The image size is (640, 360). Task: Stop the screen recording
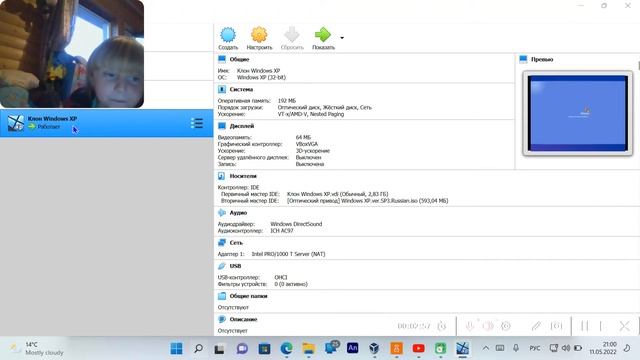[601, 326]
